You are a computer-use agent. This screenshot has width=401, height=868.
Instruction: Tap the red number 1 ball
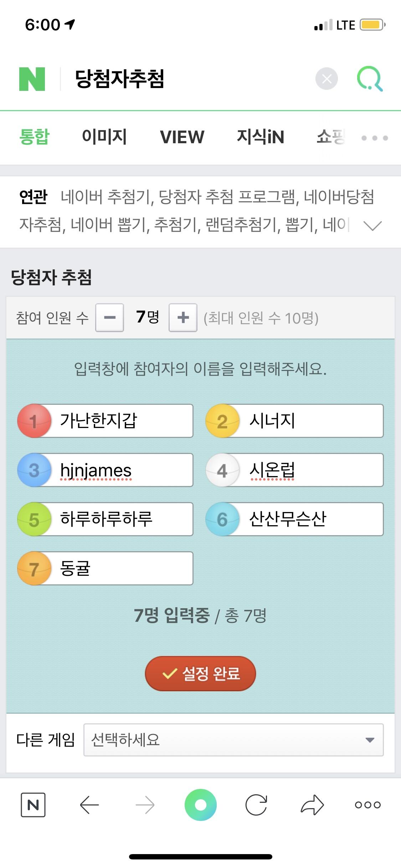point(34,421)
